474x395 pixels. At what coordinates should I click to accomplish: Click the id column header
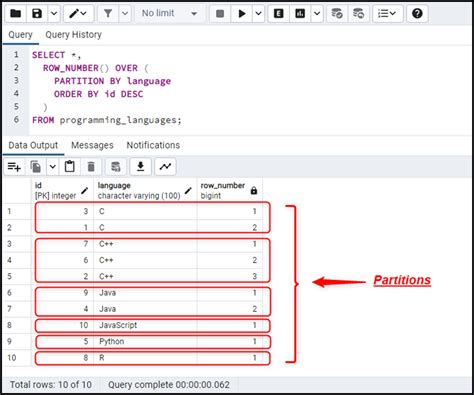pos(62,191)
